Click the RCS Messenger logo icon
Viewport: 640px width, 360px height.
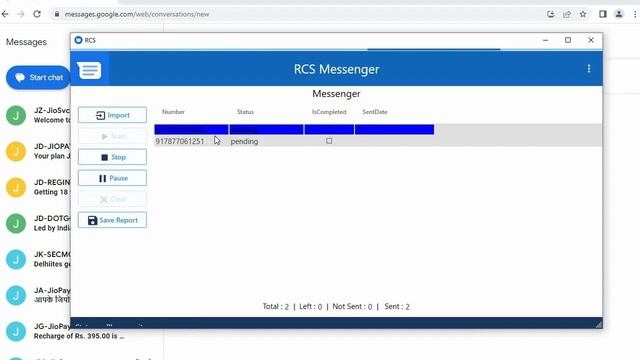(89, 70)
